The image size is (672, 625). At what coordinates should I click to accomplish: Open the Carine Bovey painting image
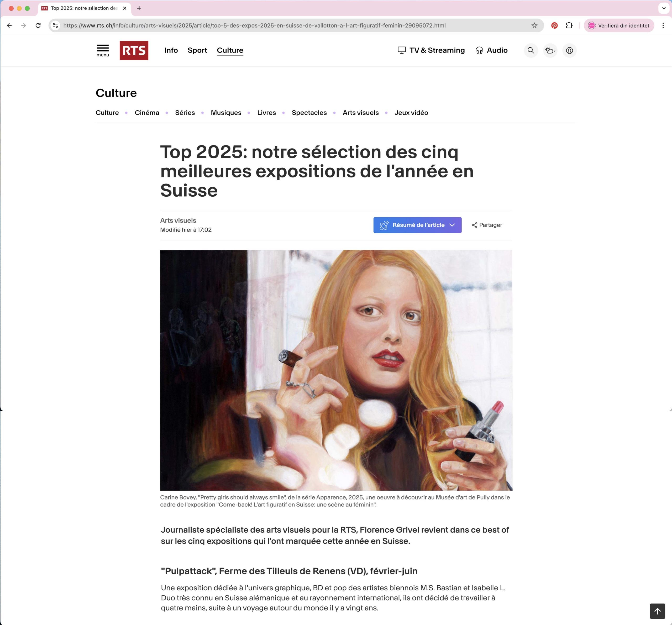(x=336, y=370)
